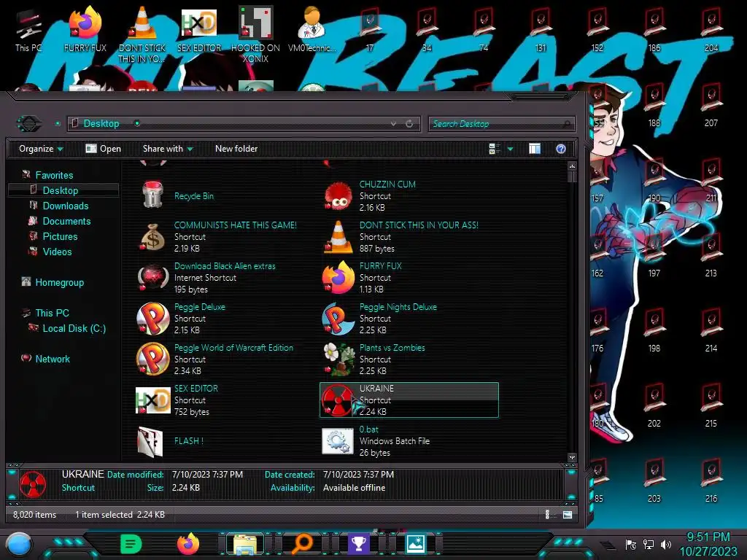Select the Peggle Deluxe shortcut icon
747x560 pixels.
[152, 318]
